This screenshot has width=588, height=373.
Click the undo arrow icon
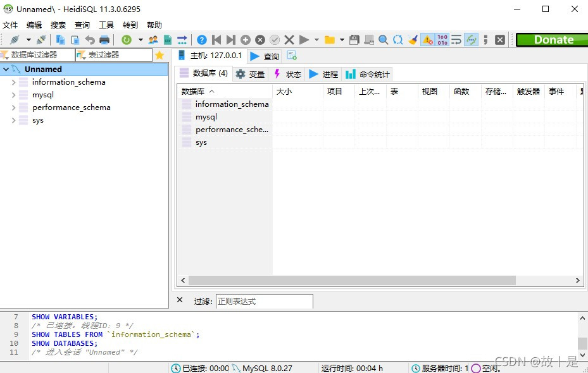click(x=90, y=40)
